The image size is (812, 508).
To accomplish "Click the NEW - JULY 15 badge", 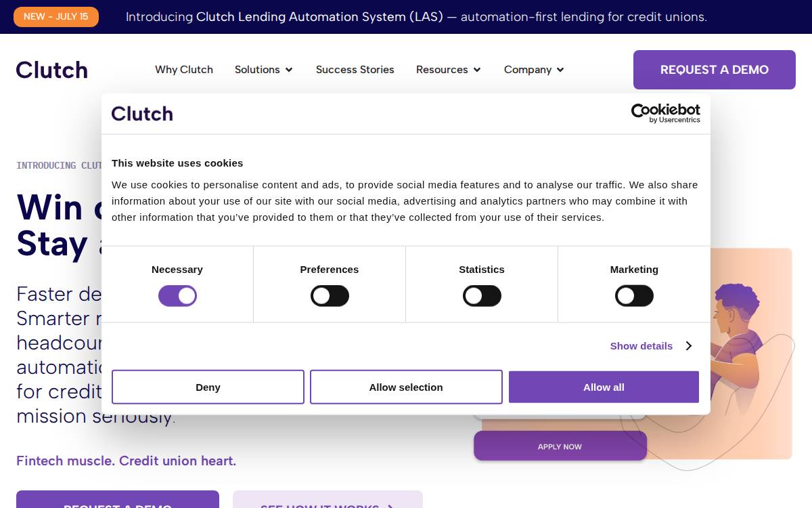I will (x=56, y=17).
